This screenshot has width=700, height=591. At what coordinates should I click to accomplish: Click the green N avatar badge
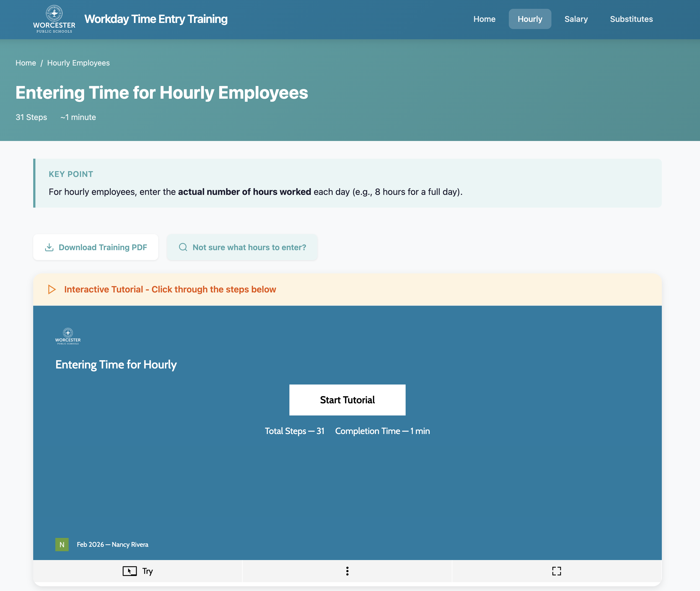coord(62,545)
